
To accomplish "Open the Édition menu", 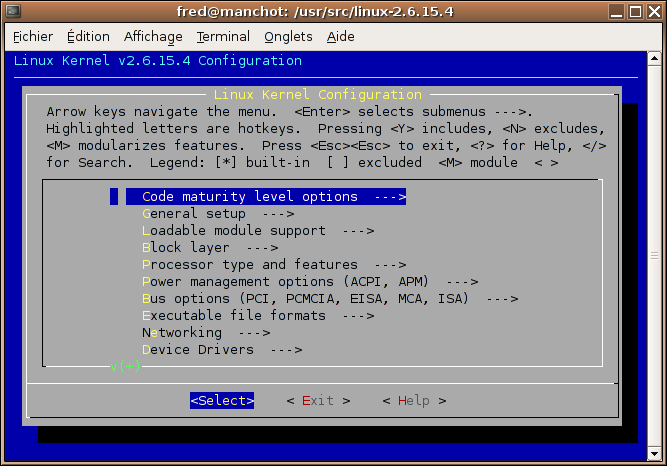I will coord(88,37).
